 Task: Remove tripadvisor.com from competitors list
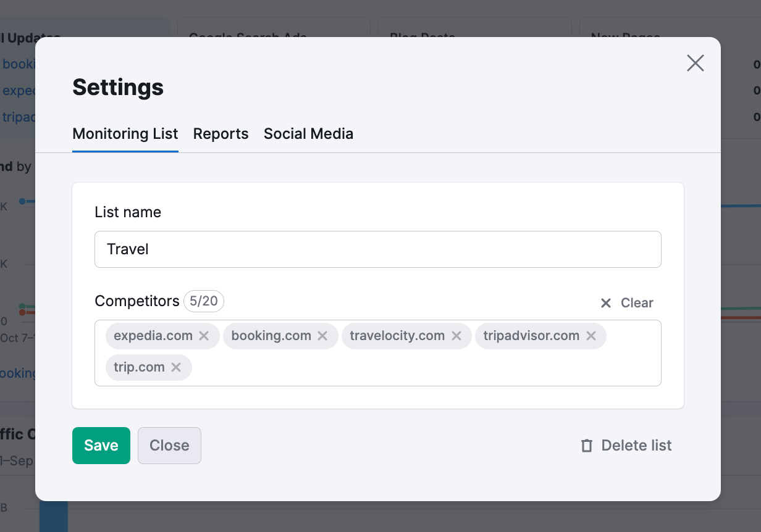(x=591, y=336)
